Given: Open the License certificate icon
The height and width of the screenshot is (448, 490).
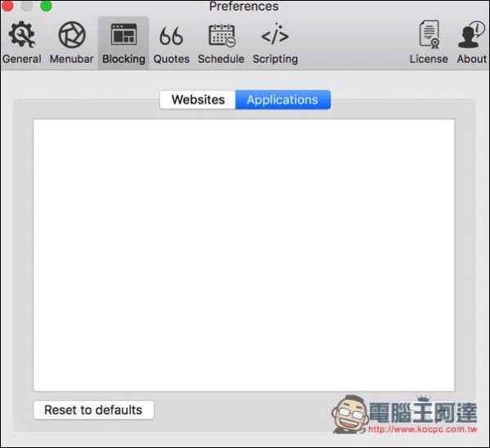Looking at the screenshot, I should 429,34.
